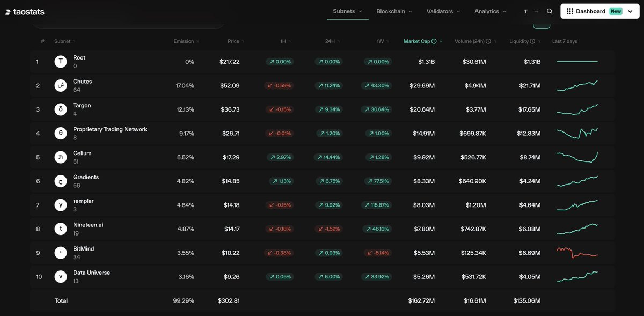Image resolution: width=644 pixels, height=316 pixels.
Task: Click Gradients 1W badge 77.51%
Action: 378,181
